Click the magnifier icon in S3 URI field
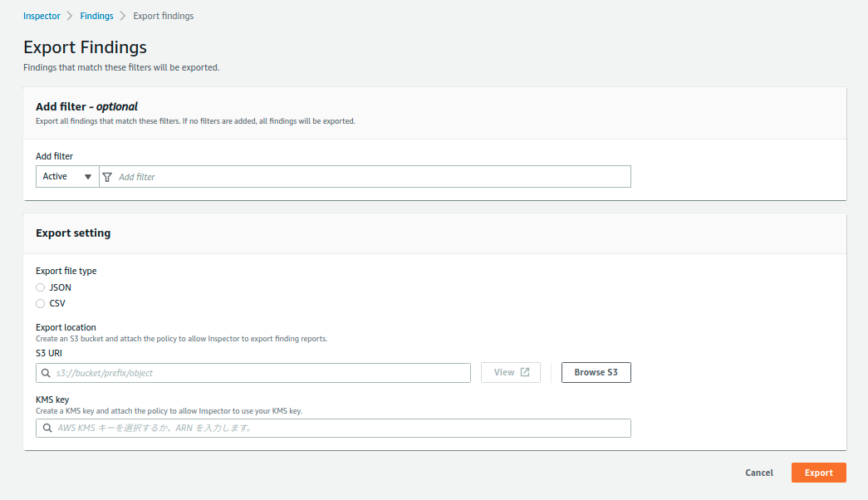 47,373
